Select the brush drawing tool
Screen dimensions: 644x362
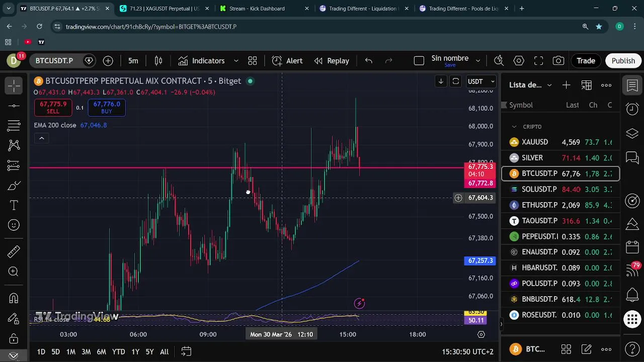(x=14, y=186)
